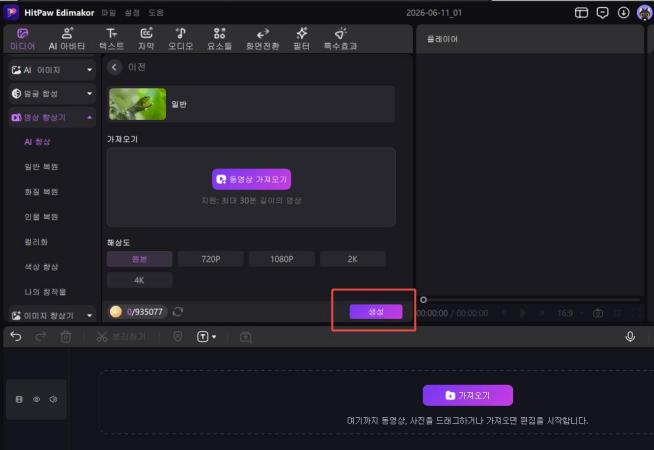Open the 오디오 (Audio) tab

(181, 39)
